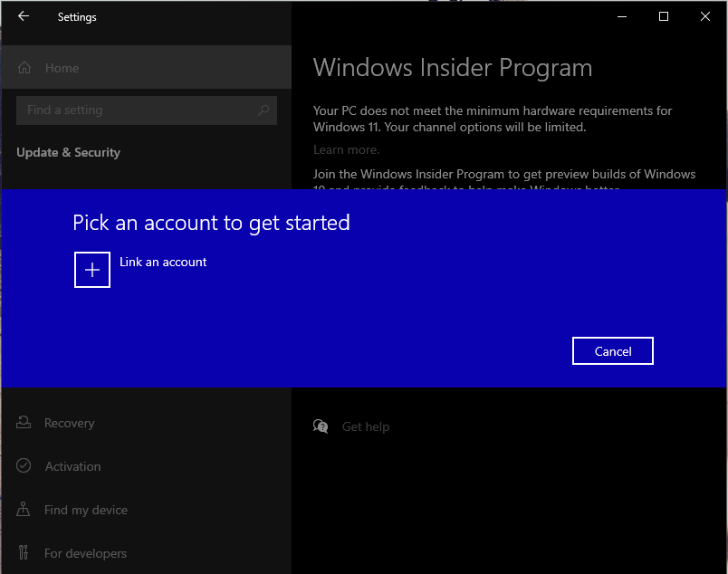Image resolution: width=728 pixels, height=574 pixels.
Task: Focus the Find a setting search box
Action: [x=147, y=110]
